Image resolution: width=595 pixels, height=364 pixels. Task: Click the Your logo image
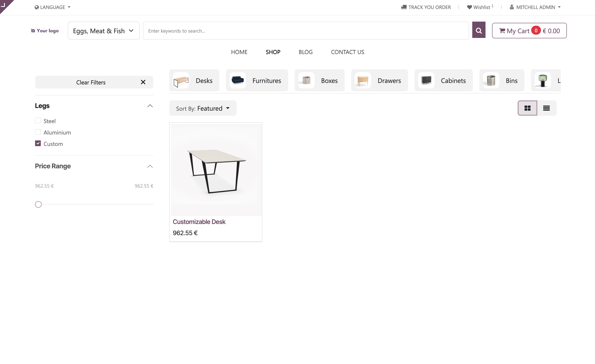coord(45,31)
